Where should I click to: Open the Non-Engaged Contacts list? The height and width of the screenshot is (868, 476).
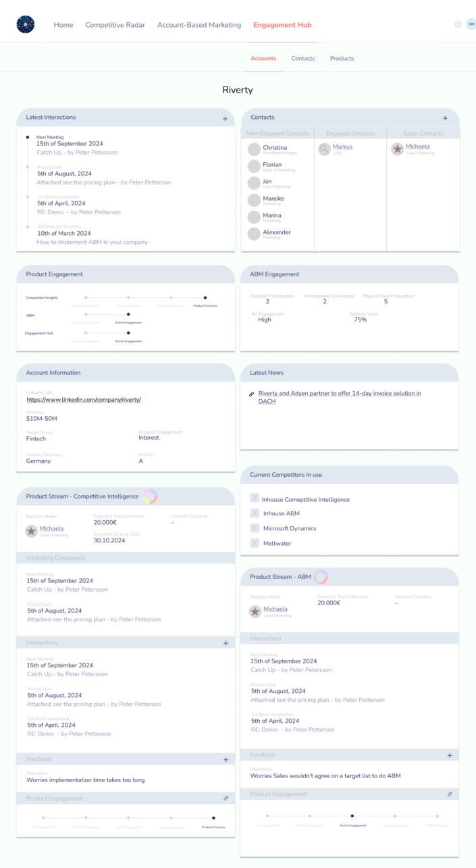[278, 132]
